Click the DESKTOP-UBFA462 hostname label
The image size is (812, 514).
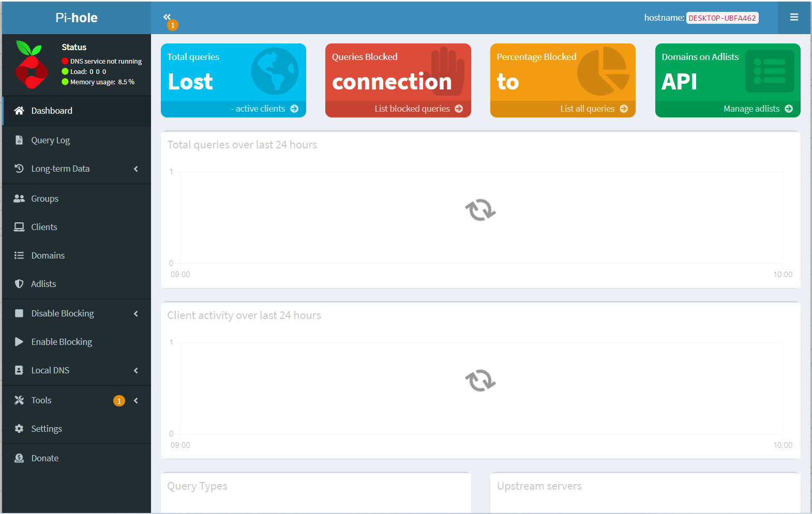coord(722,18)
